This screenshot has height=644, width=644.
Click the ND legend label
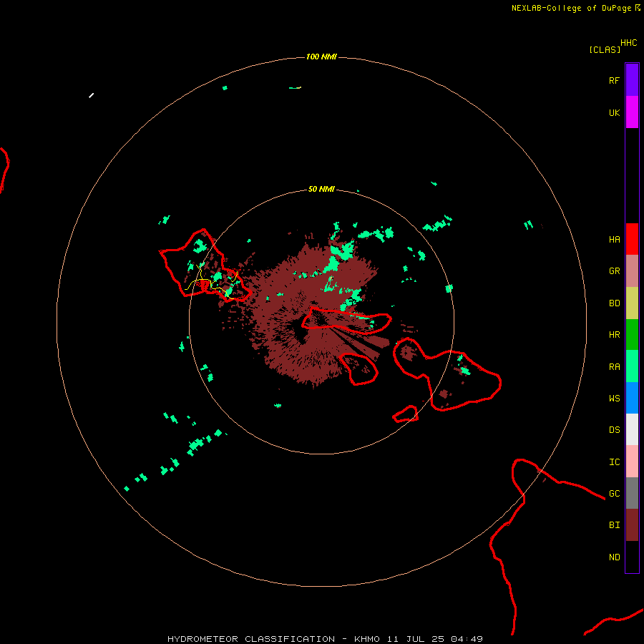pyautogui.click(x=614, y=557)
